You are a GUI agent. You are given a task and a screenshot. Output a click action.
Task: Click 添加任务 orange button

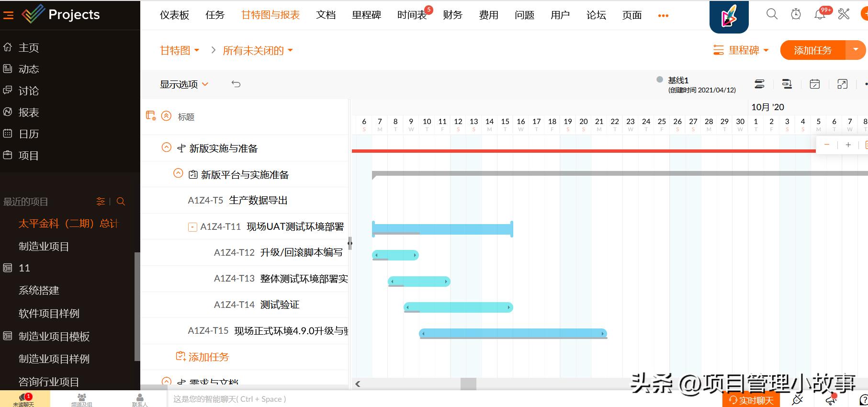(813, 50)
